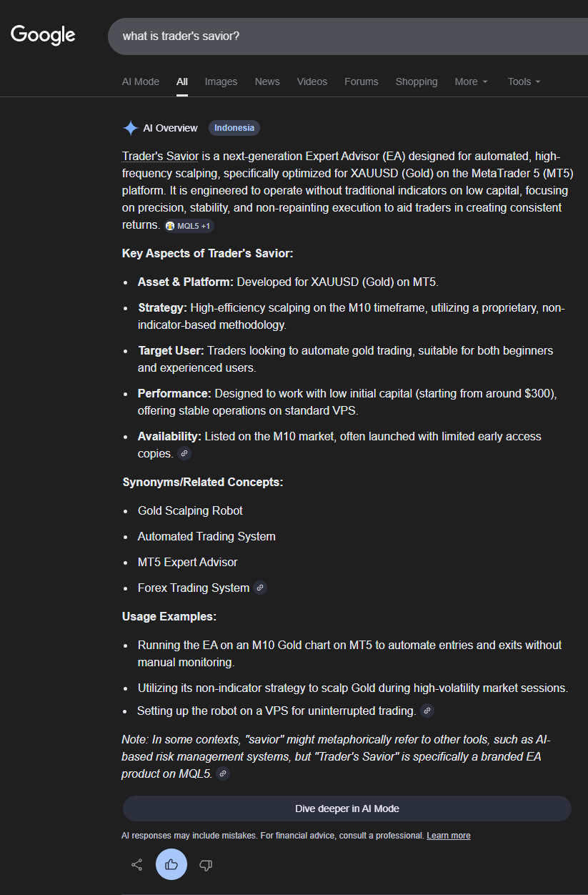
Task: Open the link icon after Availability bullet
Action: pos(184,453)
